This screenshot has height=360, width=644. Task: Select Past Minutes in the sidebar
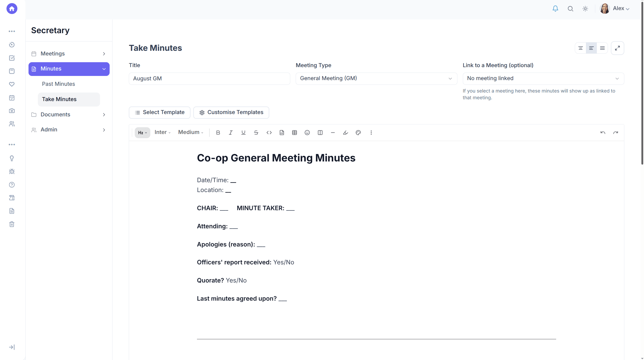(58, 84)
